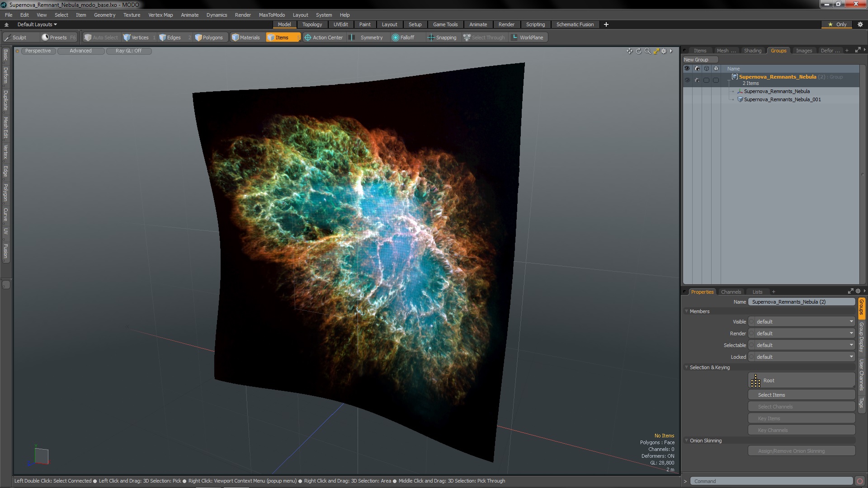Image resolution: width=868 pixels, height=488 pixels.
Task: Click the viewport move/pan icon
Action: [629, 51]
